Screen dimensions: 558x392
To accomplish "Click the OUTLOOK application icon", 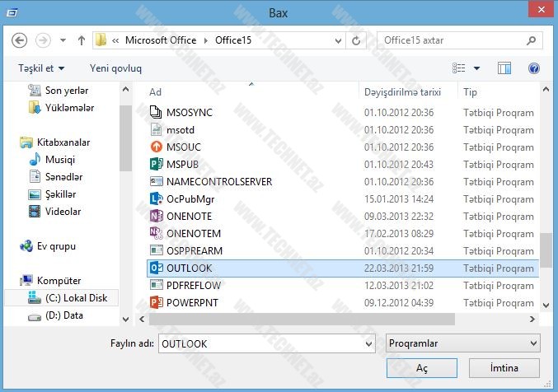I will click(x=157, y=268).
